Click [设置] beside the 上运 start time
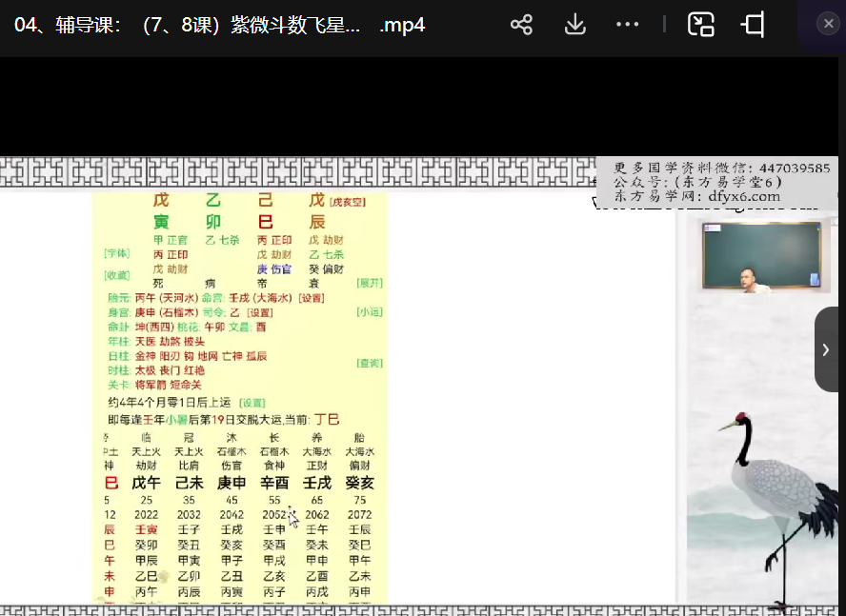Image resolution: width=846 pixels, height=616 pixels. click(252, 403)
